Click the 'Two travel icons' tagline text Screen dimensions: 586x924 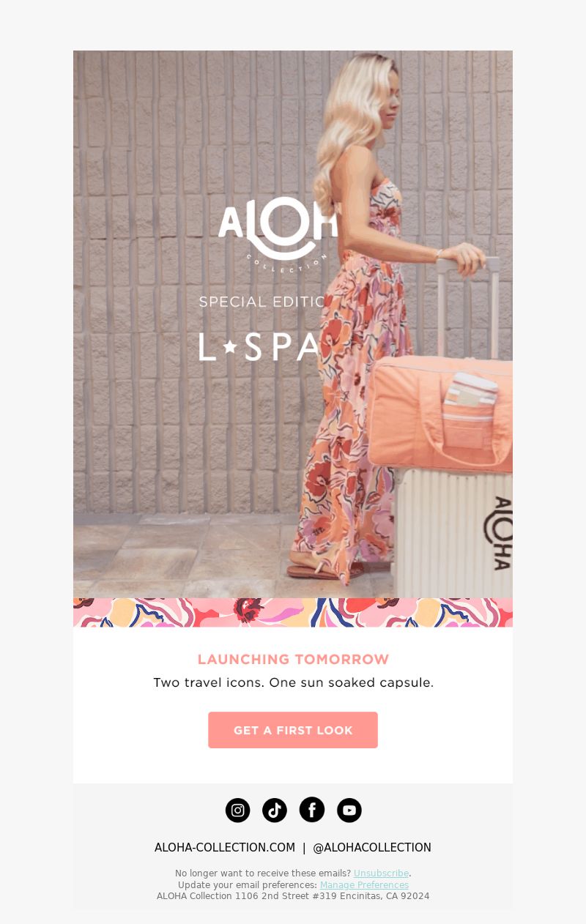pos(293,682)
